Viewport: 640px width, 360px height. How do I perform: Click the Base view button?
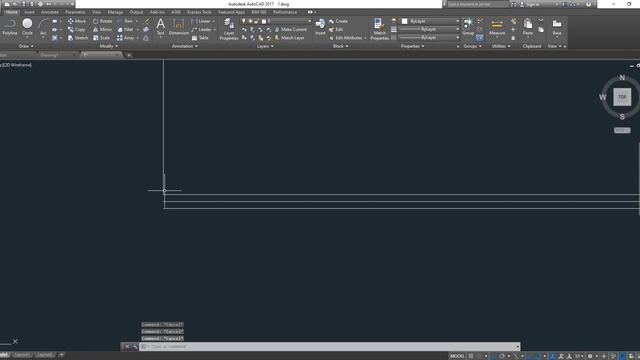point(557,27)
